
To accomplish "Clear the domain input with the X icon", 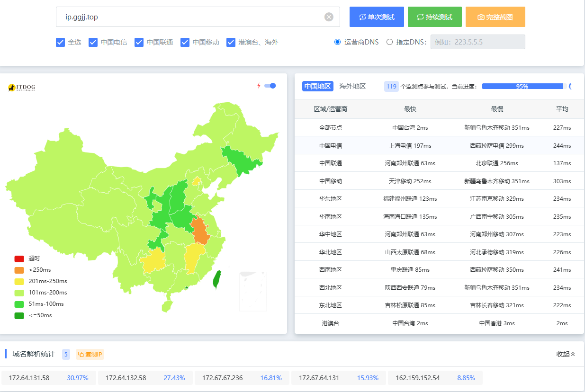I will [329, 17].
